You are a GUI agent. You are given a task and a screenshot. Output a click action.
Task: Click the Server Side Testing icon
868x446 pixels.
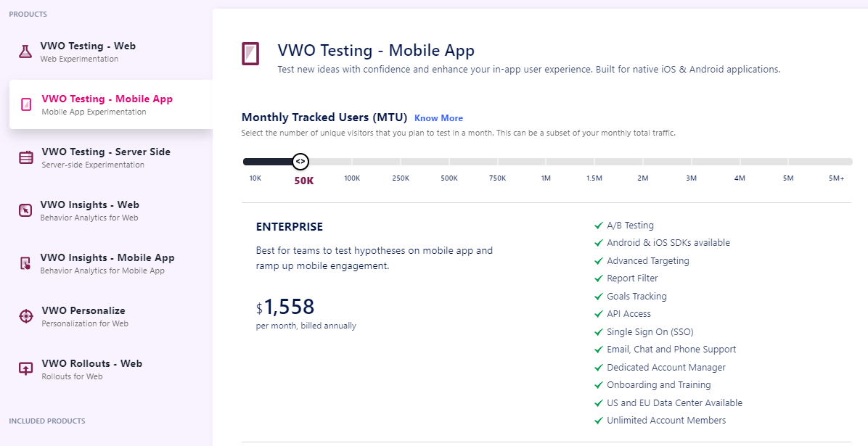26,157
